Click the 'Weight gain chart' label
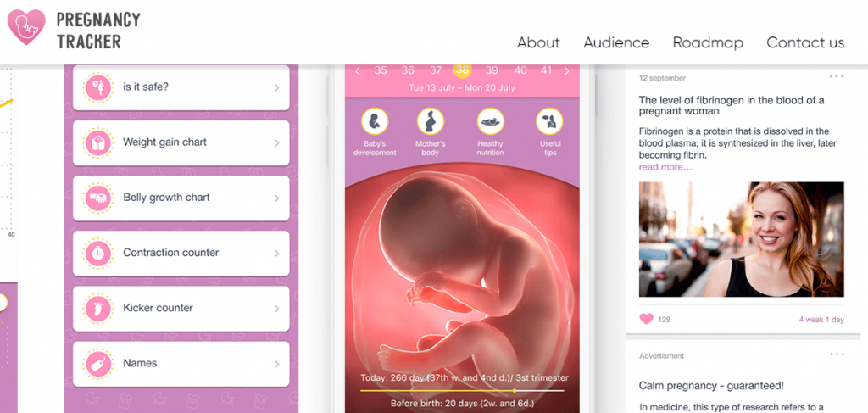The image size is (868, 413). pos(165,142)
